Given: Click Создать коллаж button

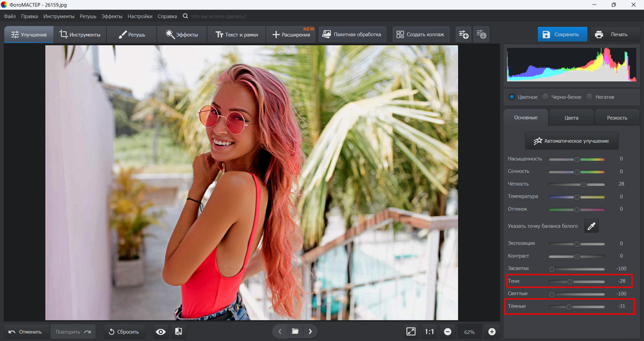Looking at the screenshot, I should 421,35.
